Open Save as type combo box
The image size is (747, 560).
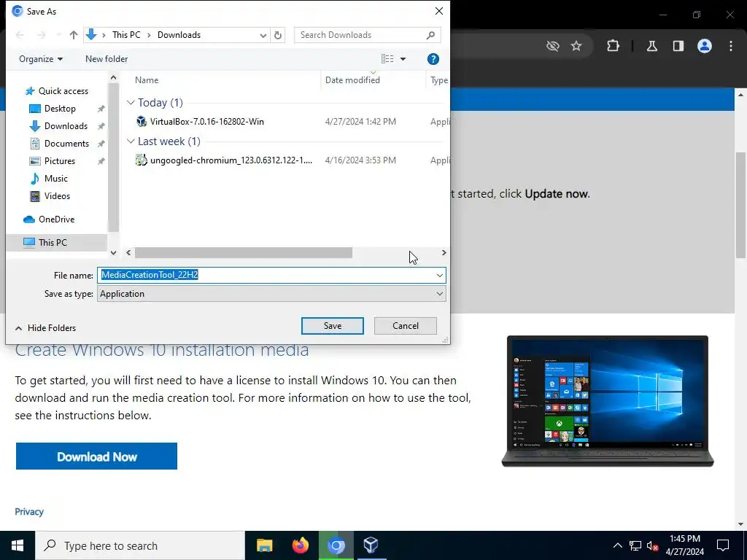point(271,294)
